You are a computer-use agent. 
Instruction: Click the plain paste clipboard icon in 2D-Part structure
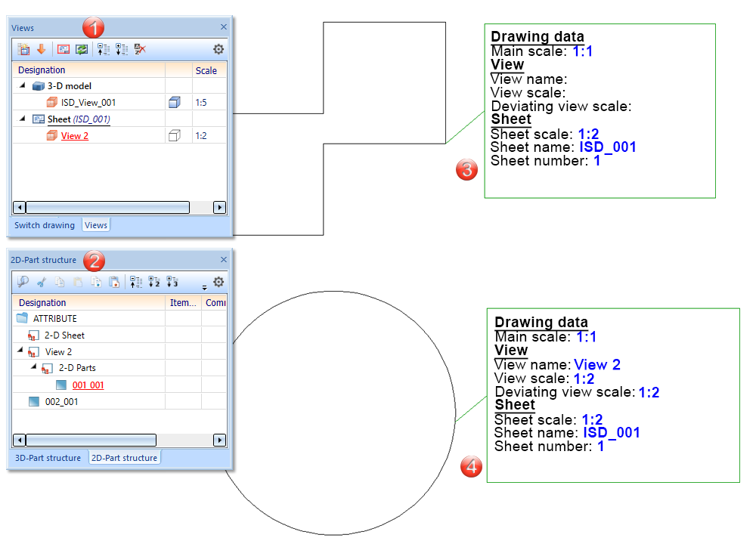pyautogui.click(x=78, y=282)
